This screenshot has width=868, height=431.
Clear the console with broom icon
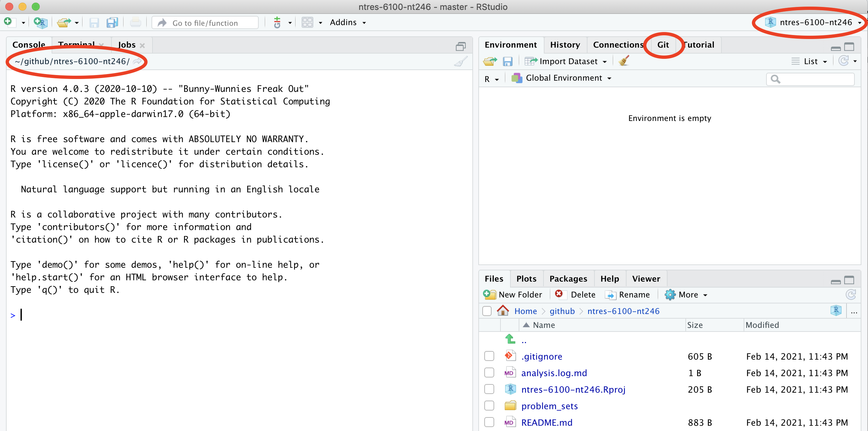pyautogui.click(x=460, y=61)
